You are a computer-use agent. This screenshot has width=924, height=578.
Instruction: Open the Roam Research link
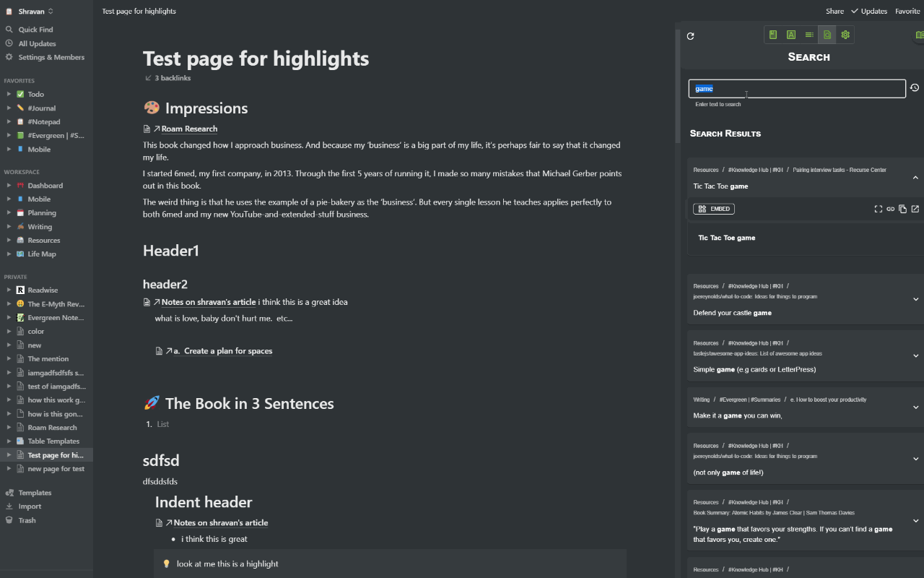tap(191, 129)
